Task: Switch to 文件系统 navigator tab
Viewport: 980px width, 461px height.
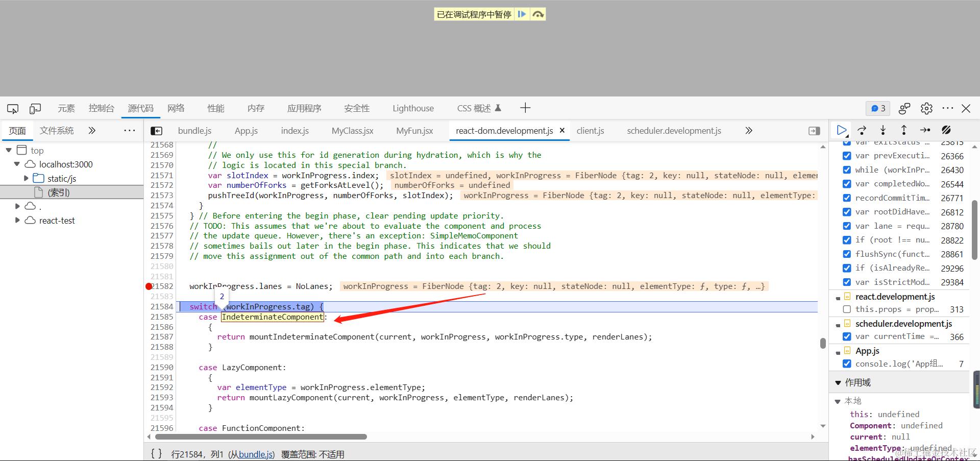Action: [x=57, y=130]
